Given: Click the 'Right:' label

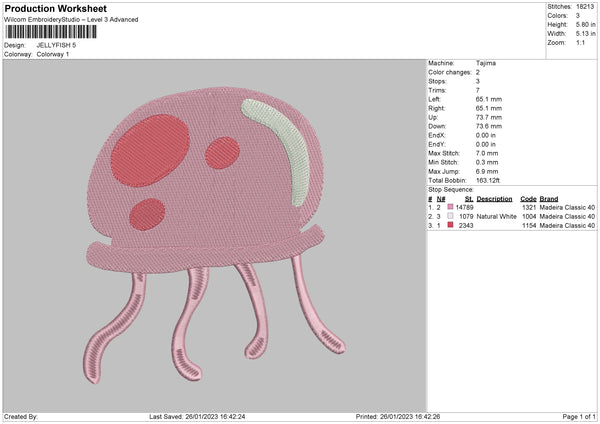Looking at the screenshot, I should coord(436,108).
